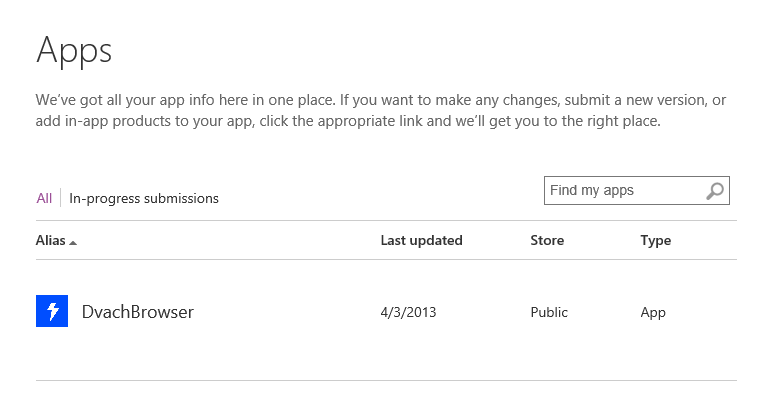Click the app info description paragraph
The image size is (779, 407).
(381, 110)
